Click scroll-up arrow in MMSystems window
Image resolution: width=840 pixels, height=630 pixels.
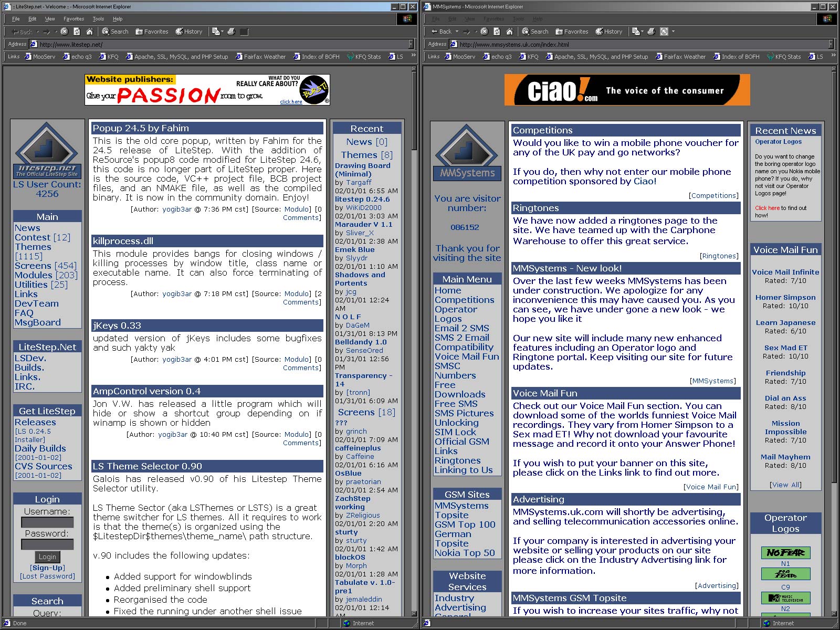(833, 69)
